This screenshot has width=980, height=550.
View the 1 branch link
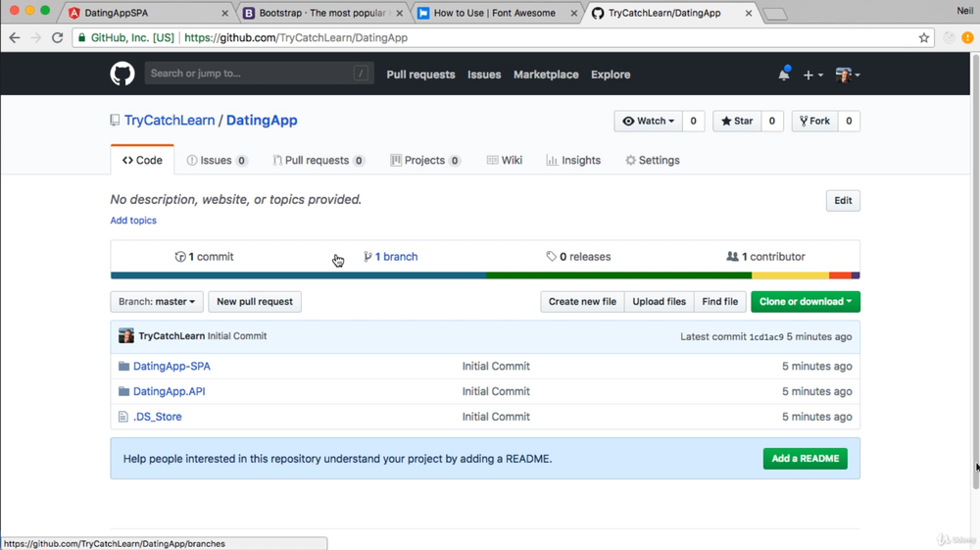coord(391,256)
